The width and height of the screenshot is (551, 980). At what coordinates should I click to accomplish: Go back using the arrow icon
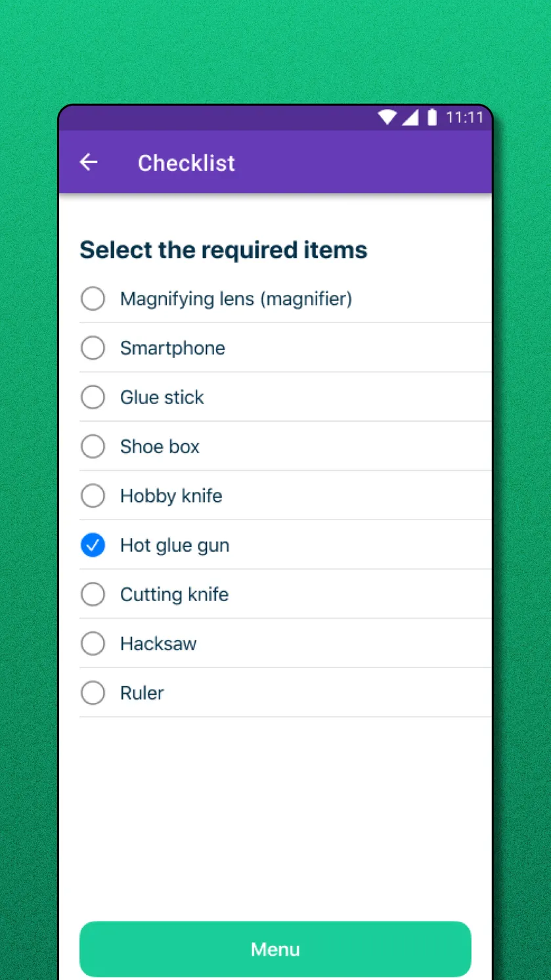click(89, 162)
